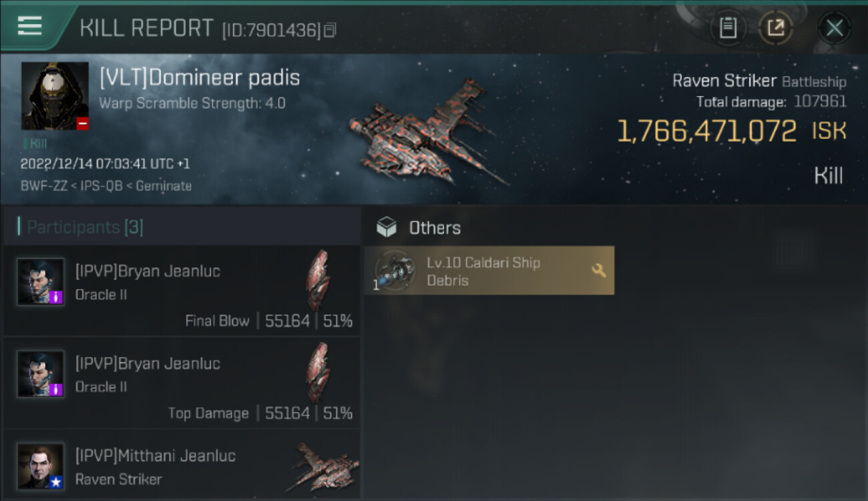Click the blue star badge on Mitthani portrait
Screen dimensions: 868x501
(56, 482)
